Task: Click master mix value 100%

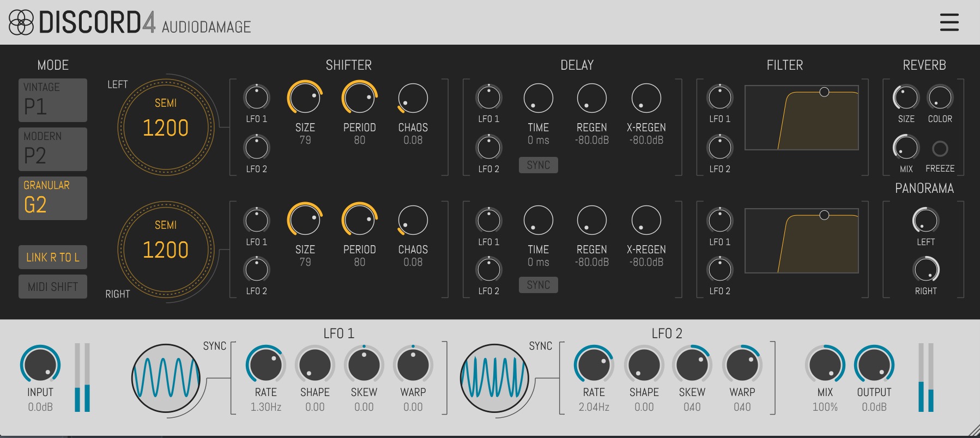Action: coord(825,407)
